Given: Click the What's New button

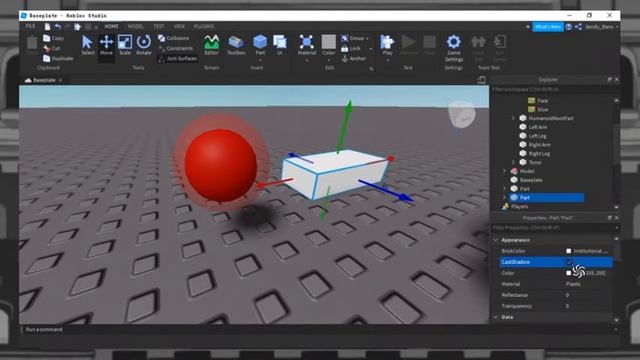Looking at the screenshot, I should (548, 27).
